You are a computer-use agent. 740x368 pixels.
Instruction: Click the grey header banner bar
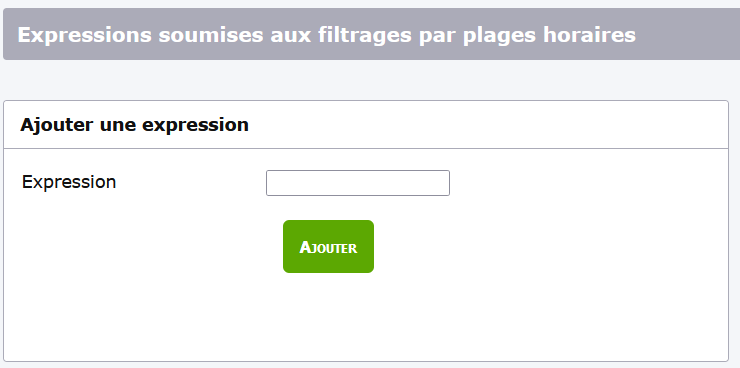click(x=371, y=34)
